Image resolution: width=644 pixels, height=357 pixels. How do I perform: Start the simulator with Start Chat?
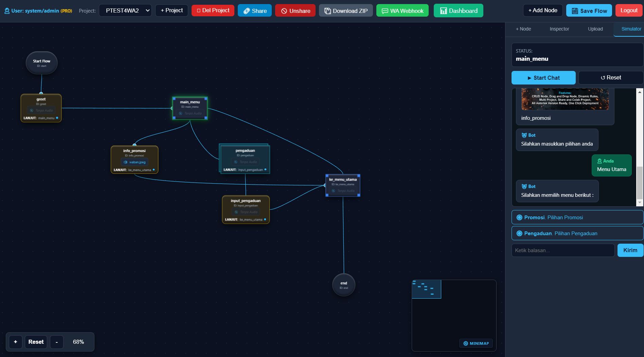(x=543, y=78)
